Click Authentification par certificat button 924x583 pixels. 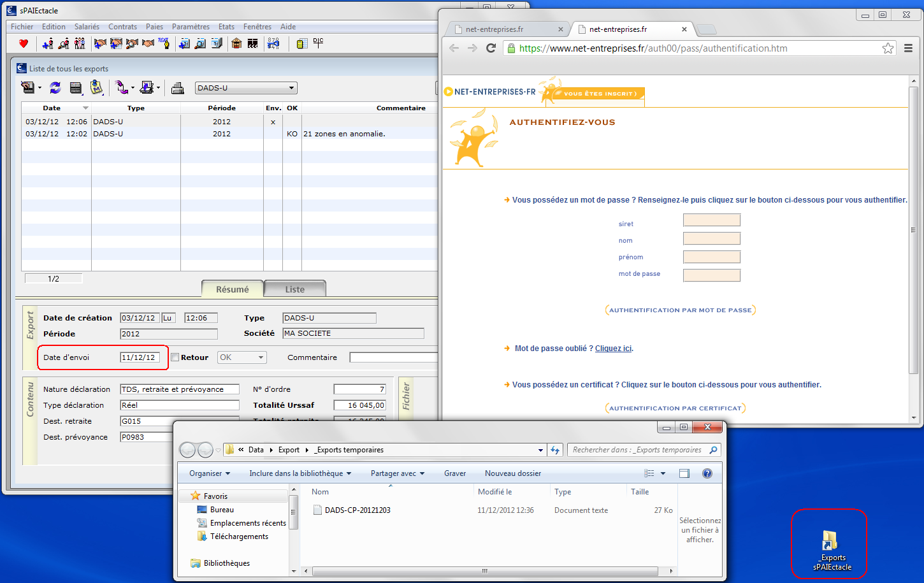click(675, 408)
